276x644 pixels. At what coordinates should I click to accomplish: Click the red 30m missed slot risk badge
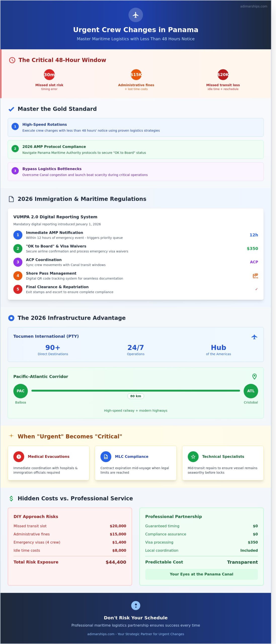(49, 74)
